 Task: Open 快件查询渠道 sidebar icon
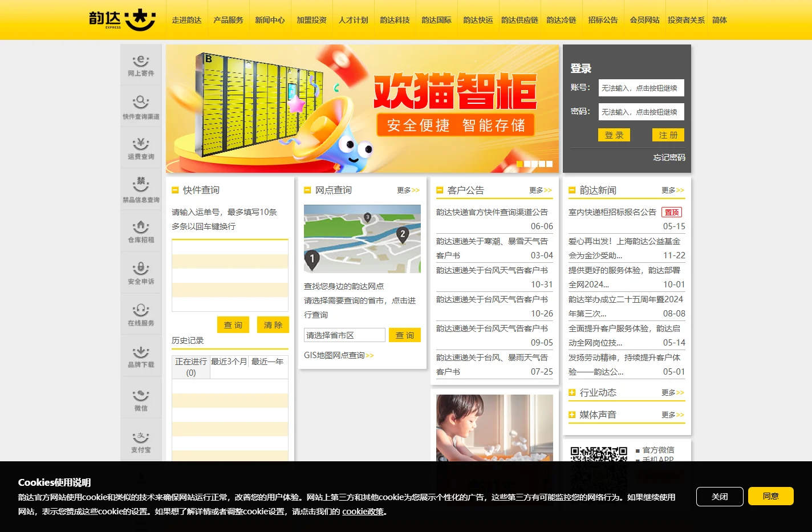pos(141,106)
